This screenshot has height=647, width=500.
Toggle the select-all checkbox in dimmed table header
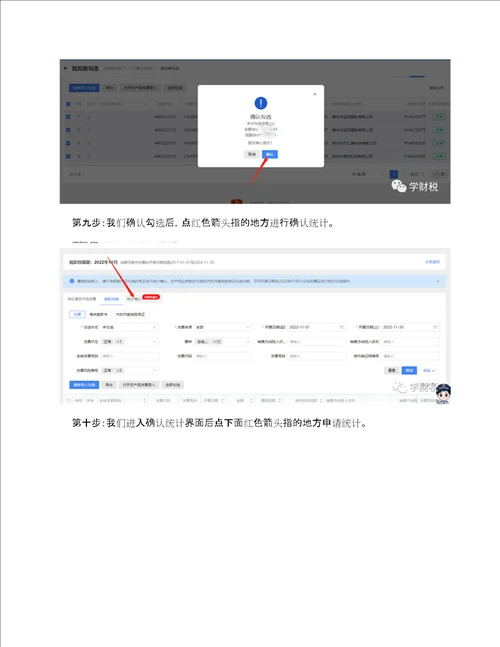(68, 104)
